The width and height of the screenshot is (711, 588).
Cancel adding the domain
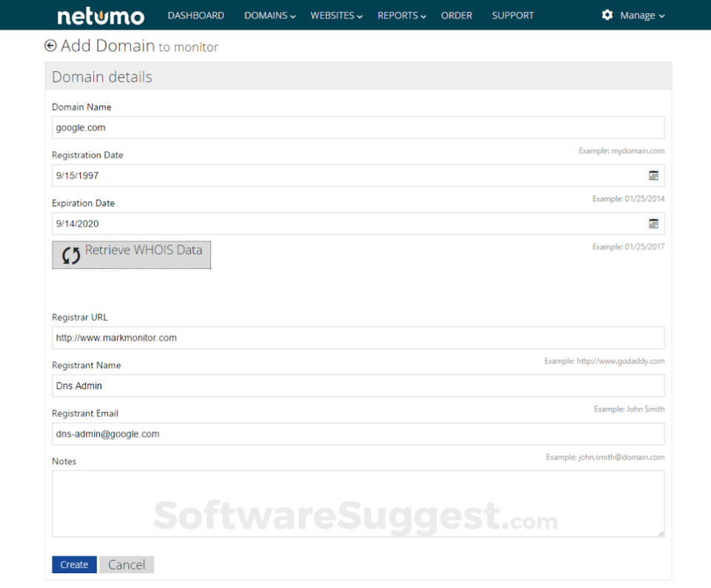pos(126,564)
